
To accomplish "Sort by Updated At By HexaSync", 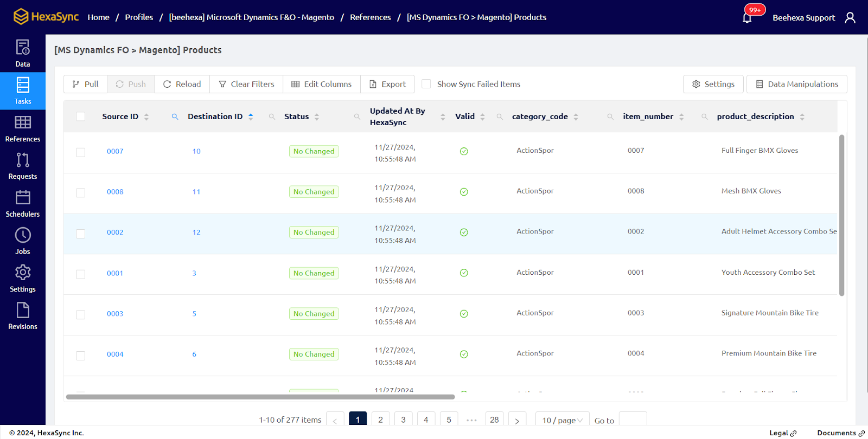I will tap(443, 117).
